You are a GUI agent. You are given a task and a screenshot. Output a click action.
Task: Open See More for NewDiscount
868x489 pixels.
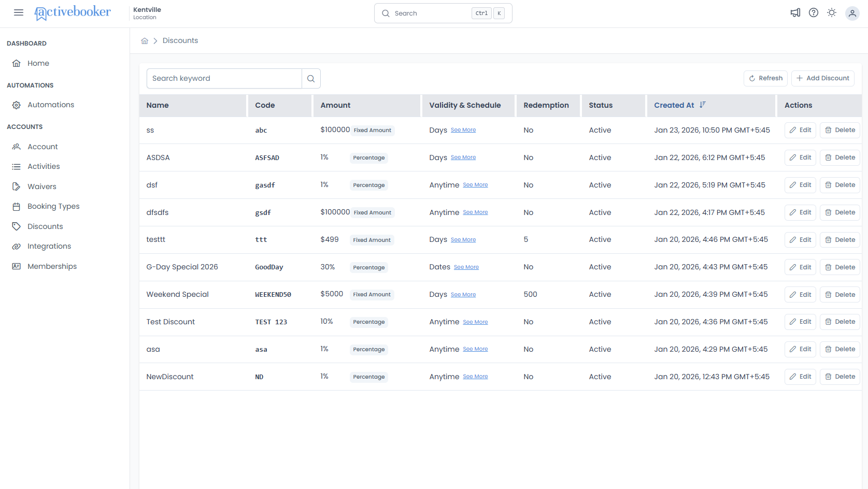[475, 377]
